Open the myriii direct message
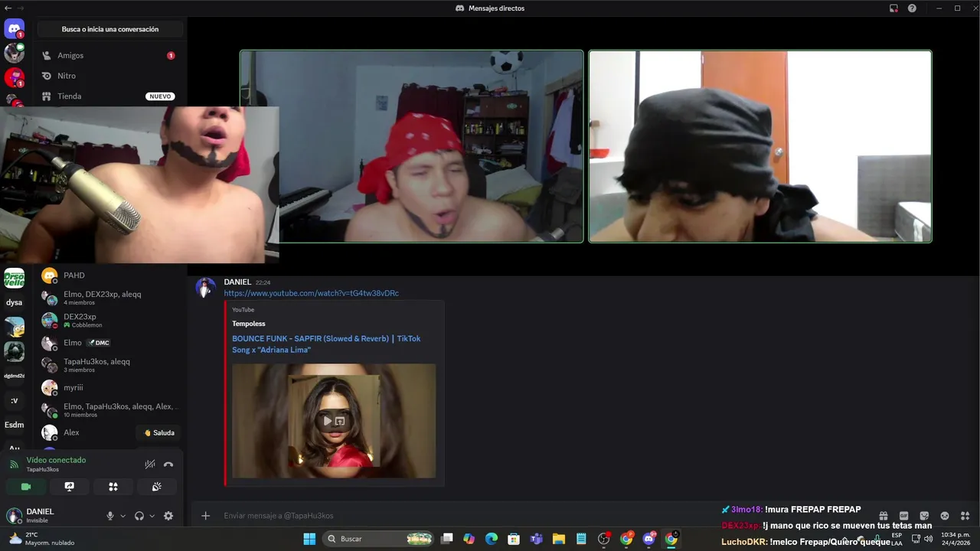Image resolution: width=980 pixels, height=551 pixels. coord(109,387)
